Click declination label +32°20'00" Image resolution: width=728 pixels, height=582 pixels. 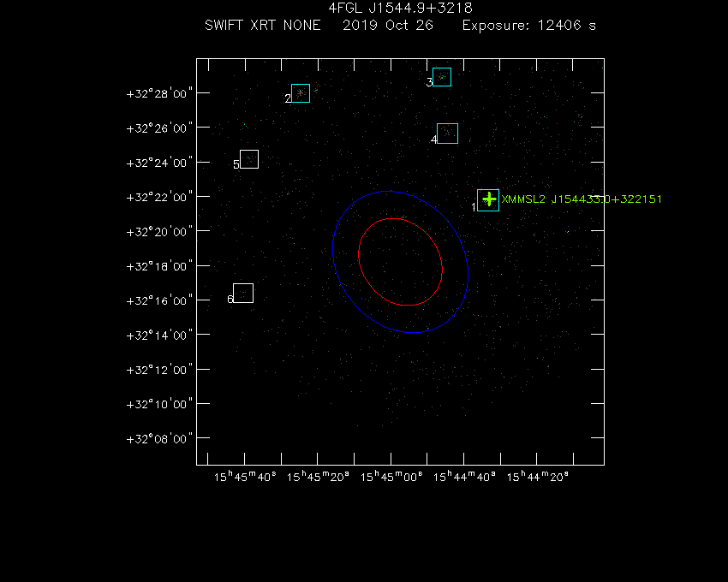(159, 232)
